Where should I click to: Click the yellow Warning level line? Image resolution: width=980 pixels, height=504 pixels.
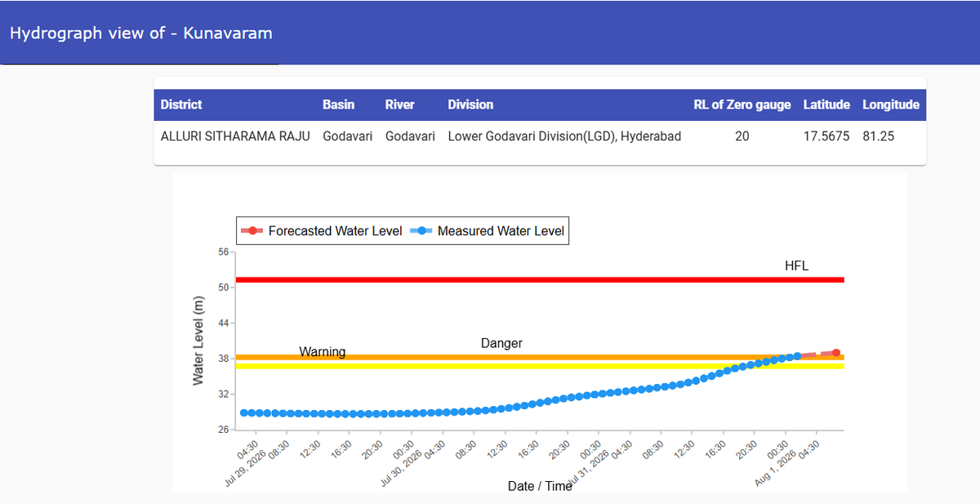(540, 366)
